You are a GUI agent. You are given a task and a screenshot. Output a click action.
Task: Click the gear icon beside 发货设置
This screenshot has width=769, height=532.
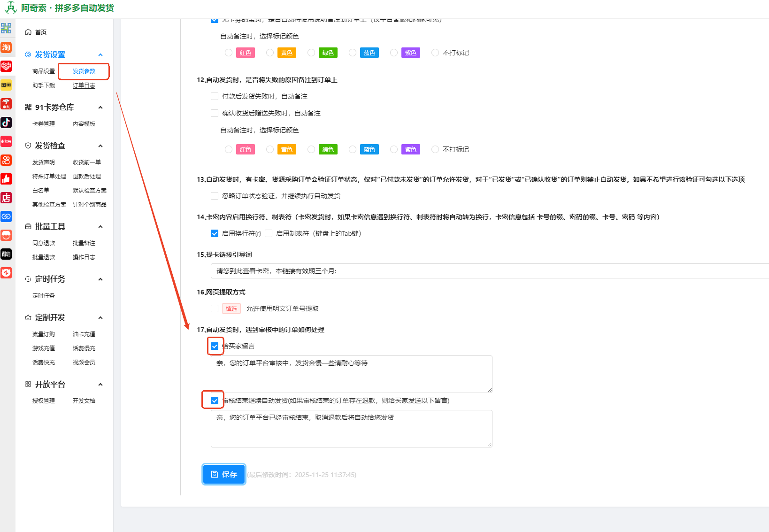coord(28,54)
